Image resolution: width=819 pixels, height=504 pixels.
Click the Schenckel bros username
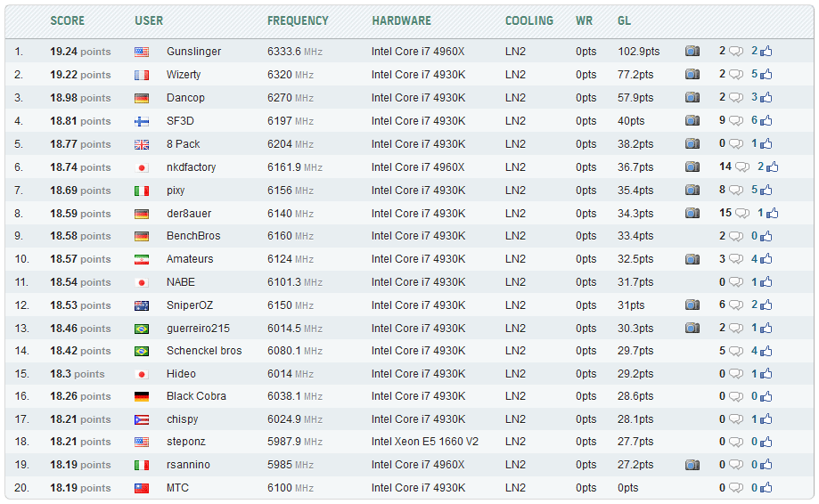pyautogui.click(x=204, y=351)
